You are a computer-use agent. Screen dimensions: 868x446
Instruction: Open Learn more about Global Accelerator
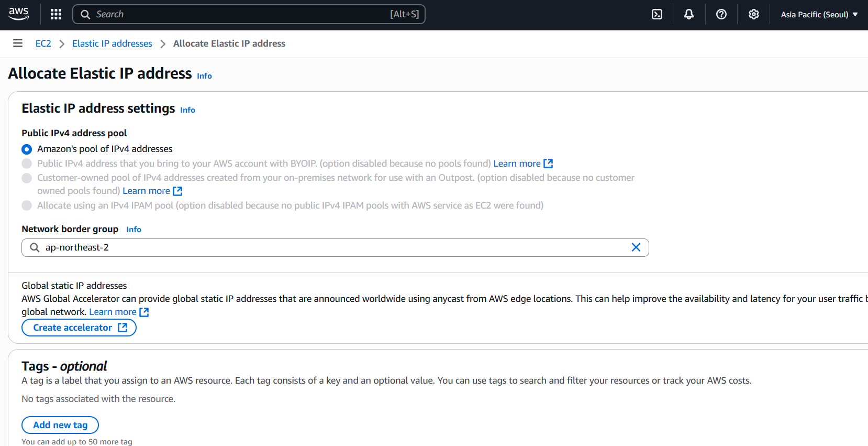click(x=113, y=312)
